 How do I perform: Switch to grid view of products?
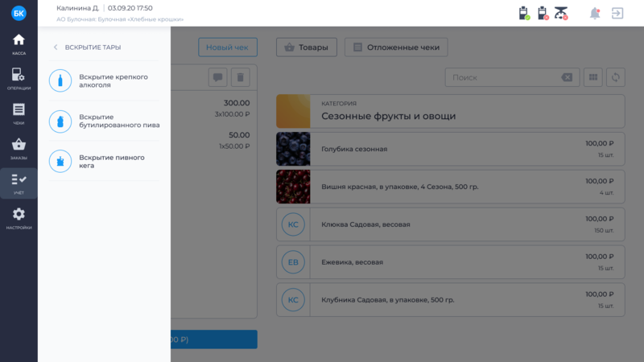coord(594,77)
